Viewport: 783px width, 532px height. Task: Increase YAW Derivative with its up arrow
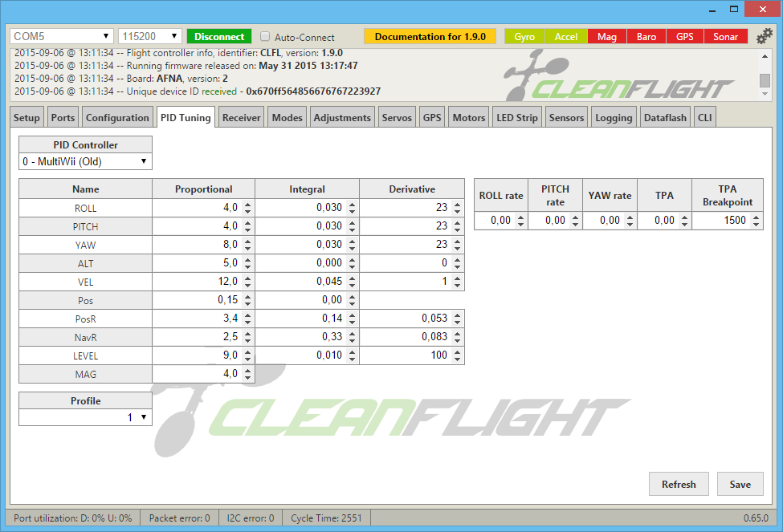click(x=457, y=242)
